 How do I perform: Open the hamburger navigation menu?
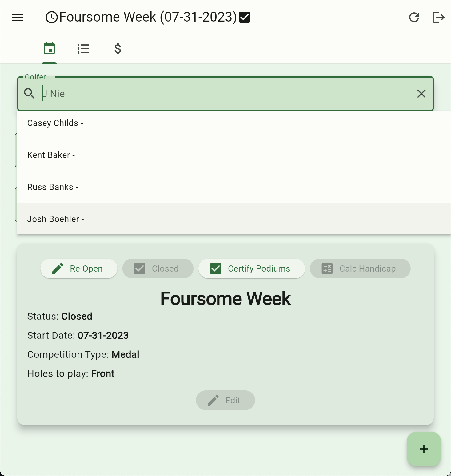pos(17,17)
